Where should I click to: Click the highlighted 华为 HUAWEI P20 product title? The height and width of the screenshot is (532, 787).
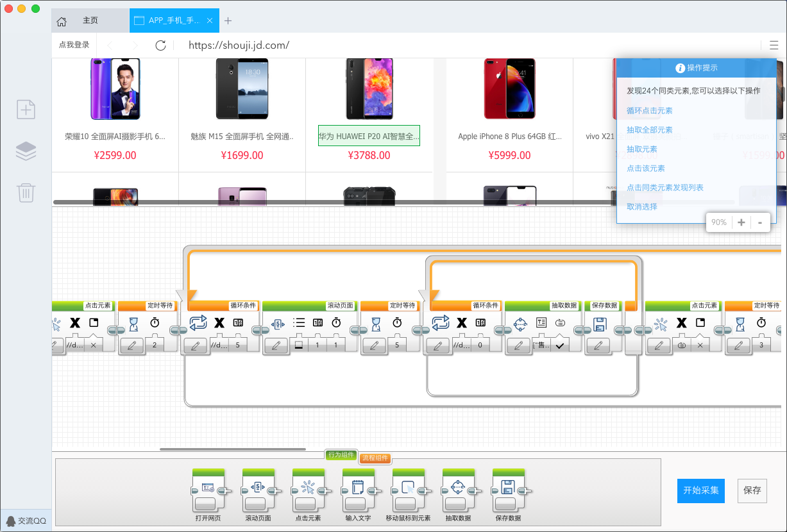[x=369, y=136]
